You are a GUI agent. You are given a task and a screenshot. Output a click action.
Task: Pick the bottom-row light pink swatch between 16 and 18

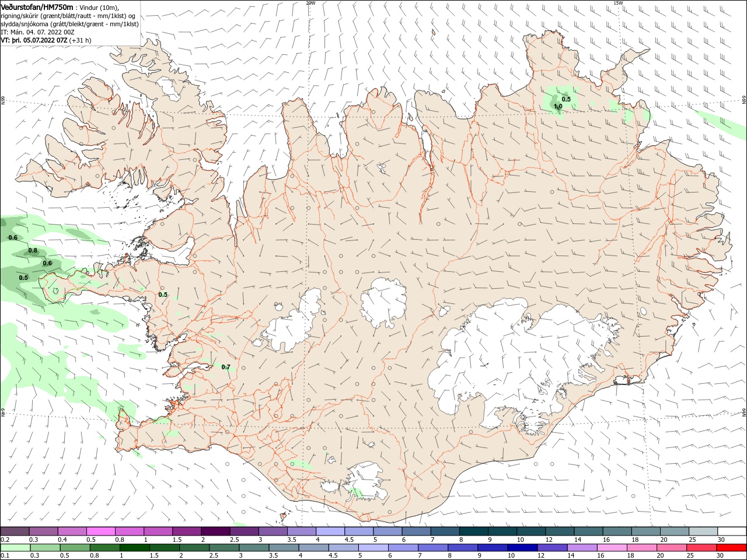click(x=612, y=548)
